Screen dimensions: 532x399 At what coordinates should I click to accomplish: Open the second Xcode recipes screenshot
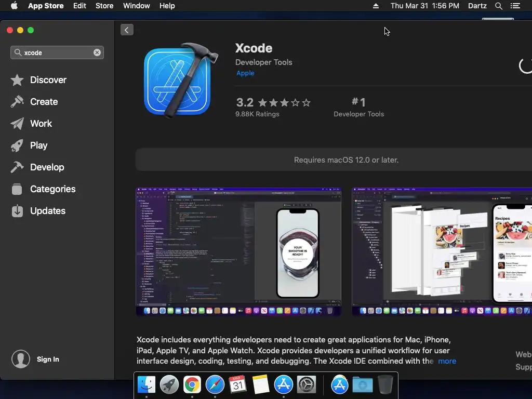(442, 252)
